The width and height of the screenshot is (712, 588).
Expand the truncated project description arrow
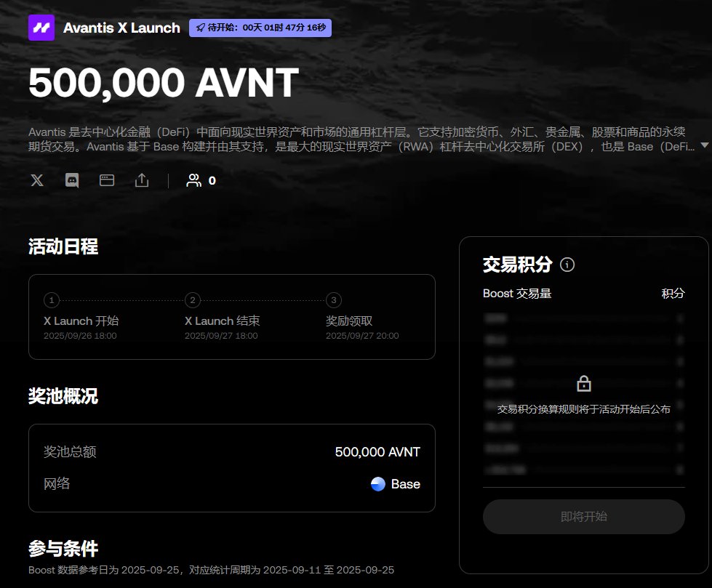coord(704,145)
